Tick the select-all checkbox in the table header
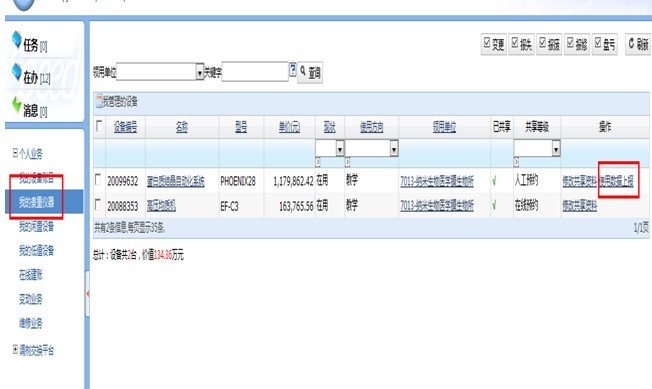This screenshot has width=652, height=389. (x=99, y=126)
